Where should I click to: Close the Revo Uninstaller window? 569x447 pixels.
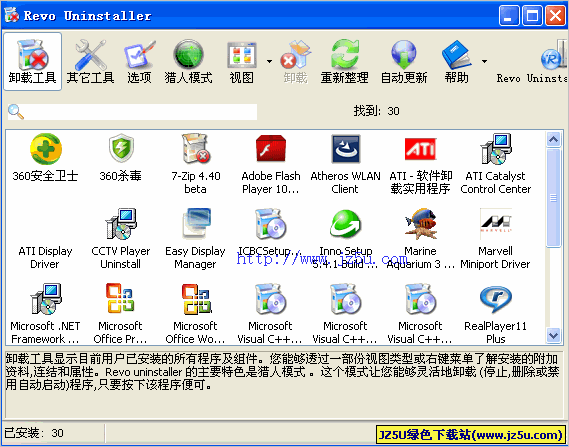pos(556,16)
